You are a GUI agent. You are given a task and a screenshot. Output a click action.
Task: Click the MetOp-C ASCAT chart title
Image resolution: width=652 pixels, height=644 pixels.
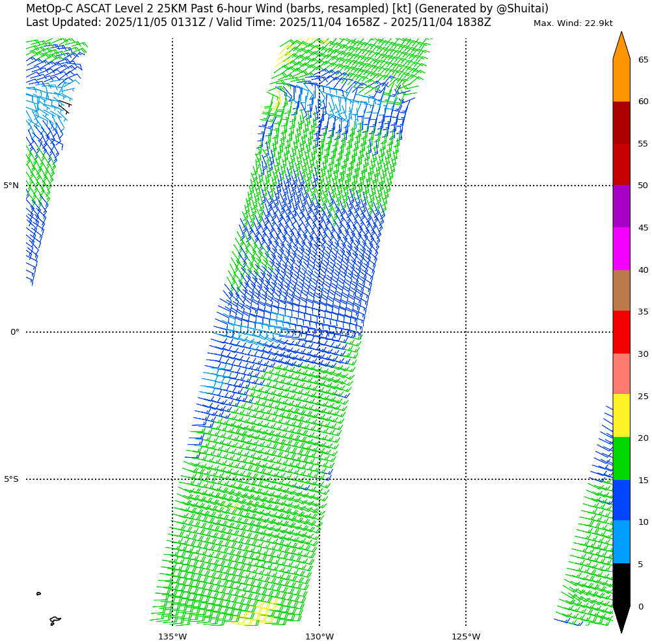[x=286, y=9]
